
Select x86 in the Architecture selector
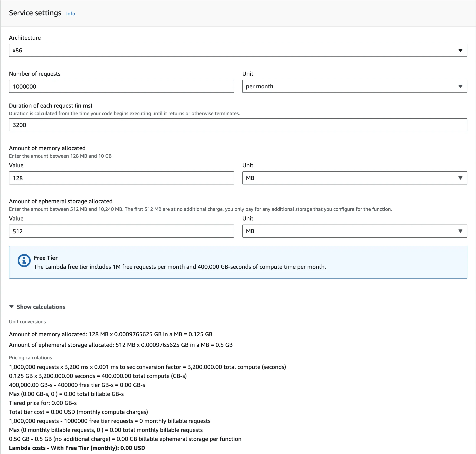point(238,50)
